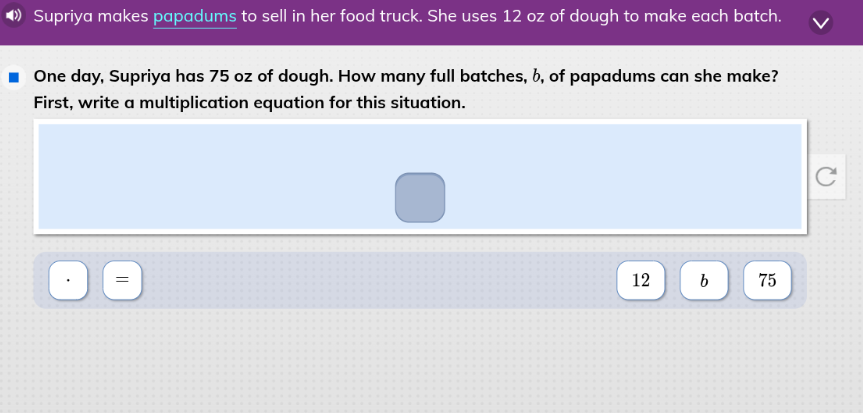Click 'full batches' text in question
The width and height of the screenshot is (863, 413).
tap(475, 77)
